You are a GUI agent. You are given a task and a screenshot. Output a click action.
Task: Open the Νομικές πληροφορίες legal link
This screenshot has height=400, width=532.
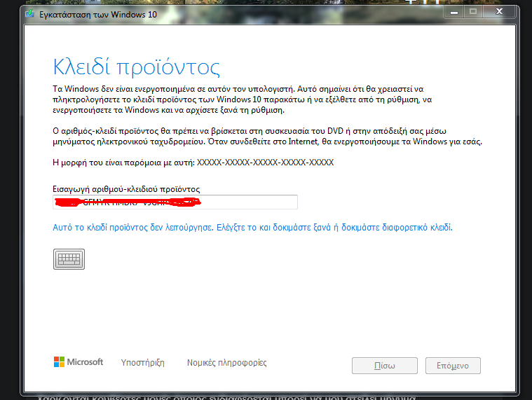click(226, 363)
